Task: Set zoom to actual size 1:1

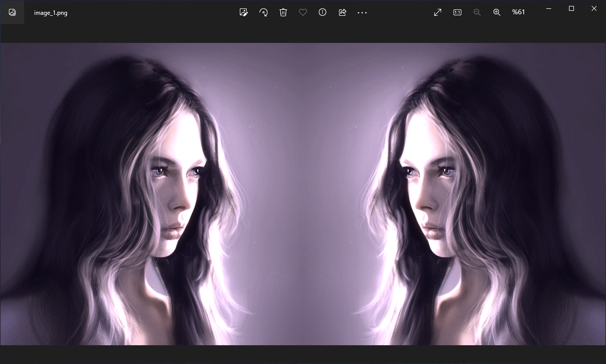Action: [457, 12]
